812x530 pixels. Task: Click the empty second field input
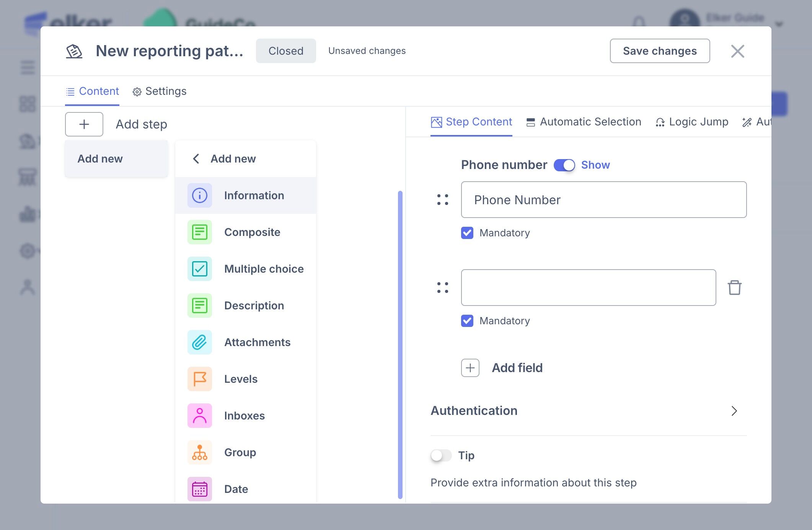(x=588, y=288)
